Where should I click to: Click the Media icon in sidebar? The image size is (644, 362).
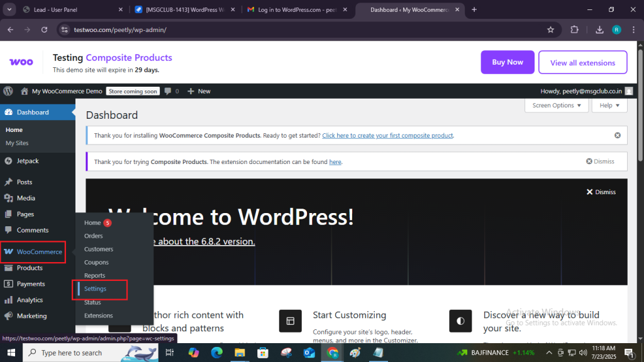(9, 198)
